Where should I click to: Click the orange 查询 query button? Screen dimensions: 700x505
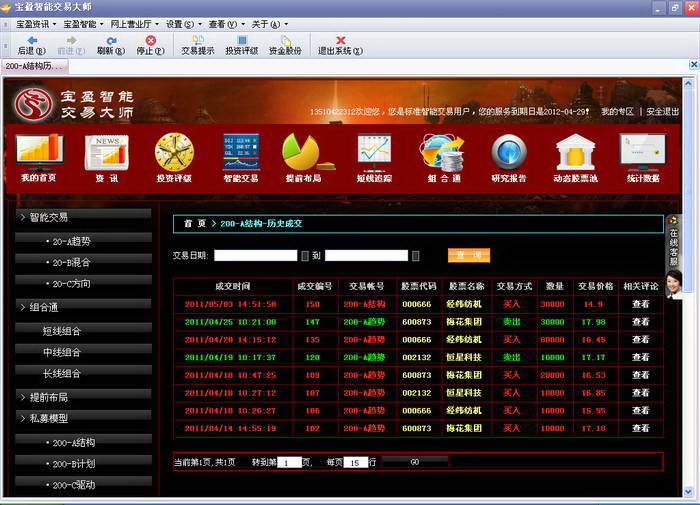click(x=469, y=255)
